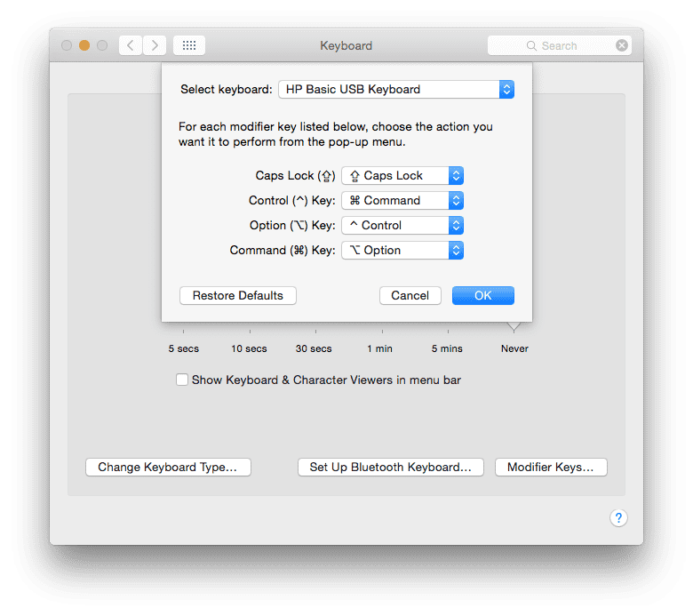This screenshot has height=616, width=693.
Task: Click the back navigation arrow
Action: pos(131,45)
